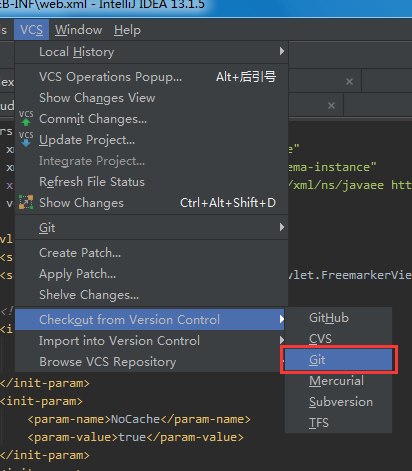Click the NoCache param-name line in editor
Viewport: 412px width, 471px height.
tap(139, 419)
